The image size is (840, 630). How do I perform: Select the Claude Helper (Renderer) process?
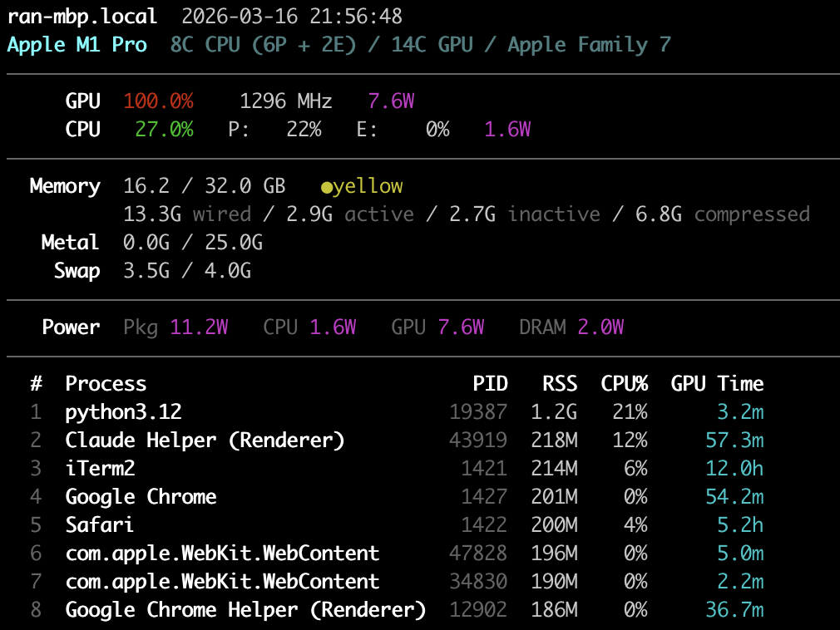[x=205, y=441]
